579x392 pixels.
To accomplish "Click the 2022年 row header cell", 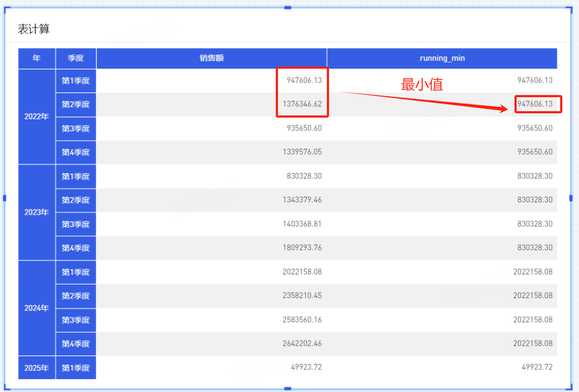I will click(x=37, y=117).
